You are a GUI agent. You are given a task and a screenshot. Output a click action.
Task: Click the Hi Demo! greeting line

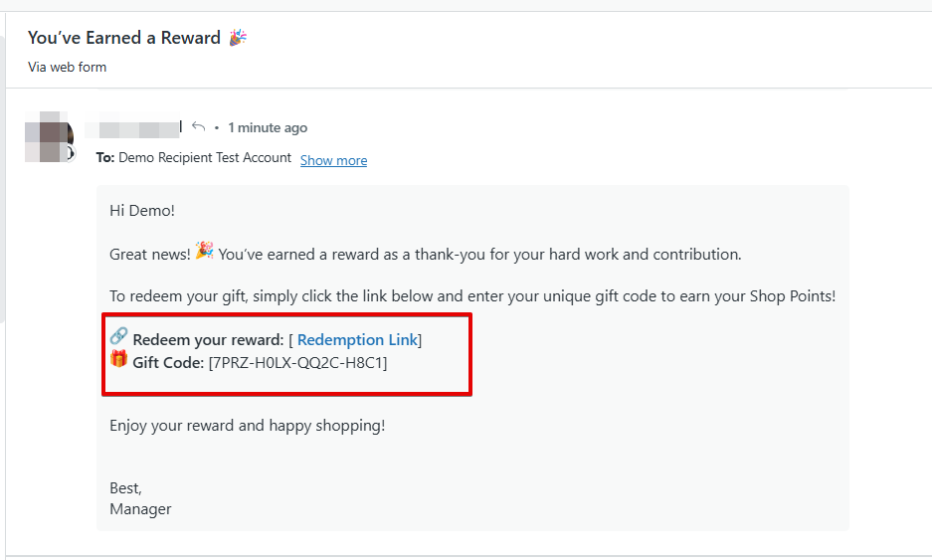pyautogui.click(x=142, y=212)
